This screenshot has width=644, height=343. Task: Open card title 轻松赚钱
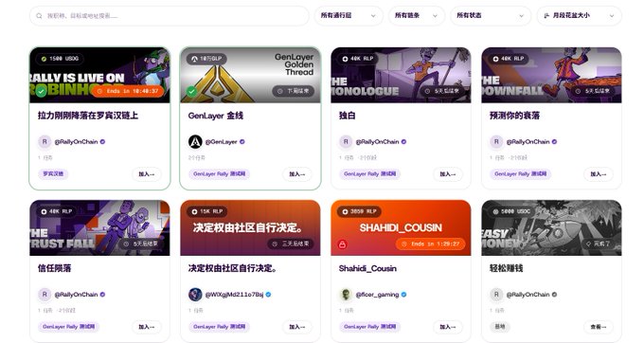(x=506, y=269)
